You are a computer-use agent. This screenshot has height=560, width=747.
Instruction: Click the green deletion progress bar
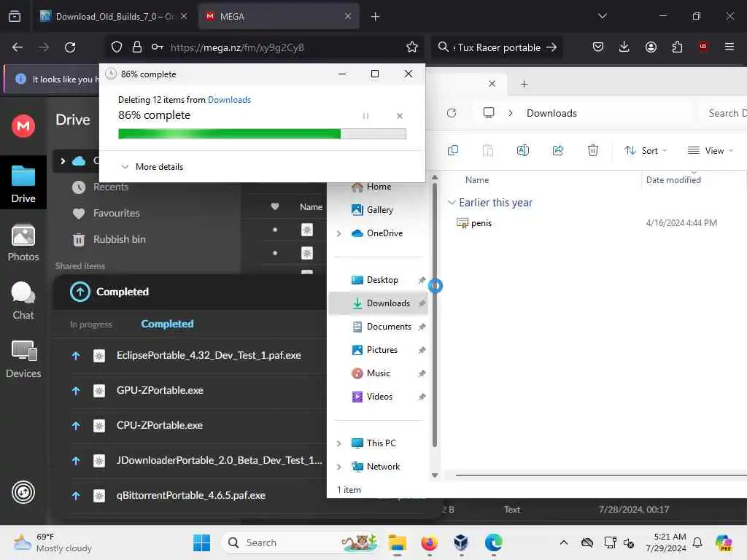[262, 134]
